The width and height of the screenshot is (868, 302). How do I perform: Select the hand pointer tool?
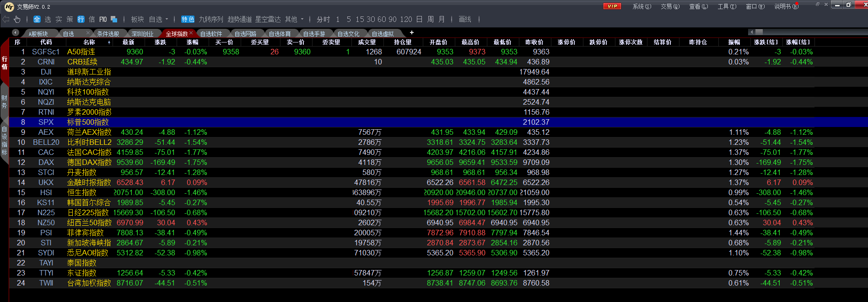[x=17, y=19]
